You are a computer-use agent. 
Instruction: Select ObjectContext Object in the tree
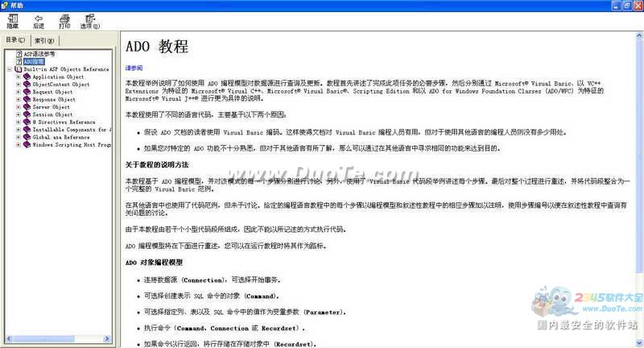tap(60, 84)
